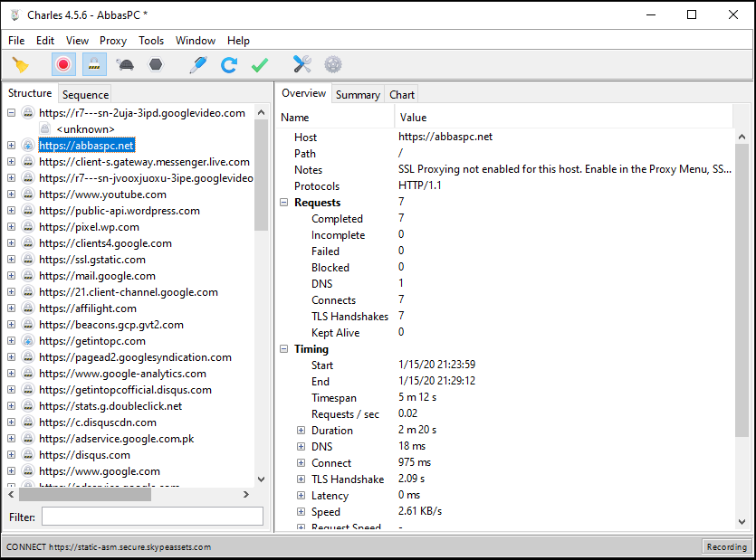Select the <unknown> request item
Viewport: 756px width, 560px height.
pos(85,129)
